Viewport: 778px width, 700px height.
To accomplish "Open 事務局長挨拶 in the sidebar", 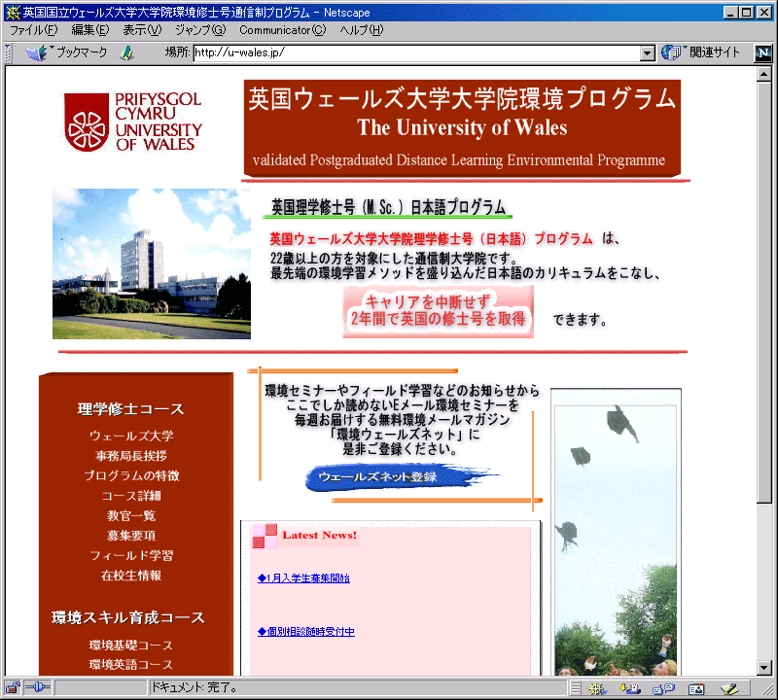I will pyautogui.click(x=131, y=456).
